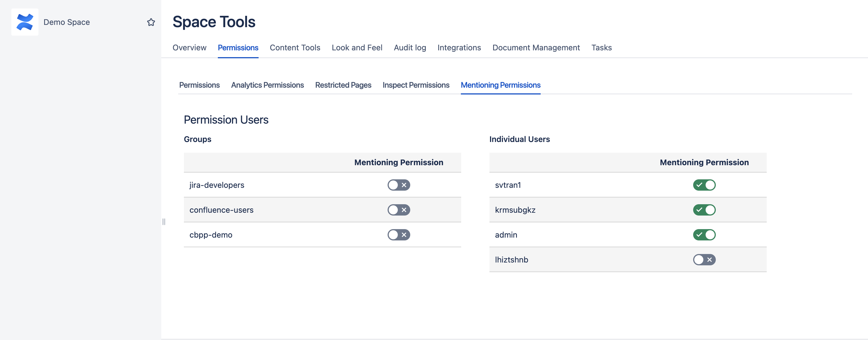
Task: Click the Demo Space name link
Action: (67, 22)
